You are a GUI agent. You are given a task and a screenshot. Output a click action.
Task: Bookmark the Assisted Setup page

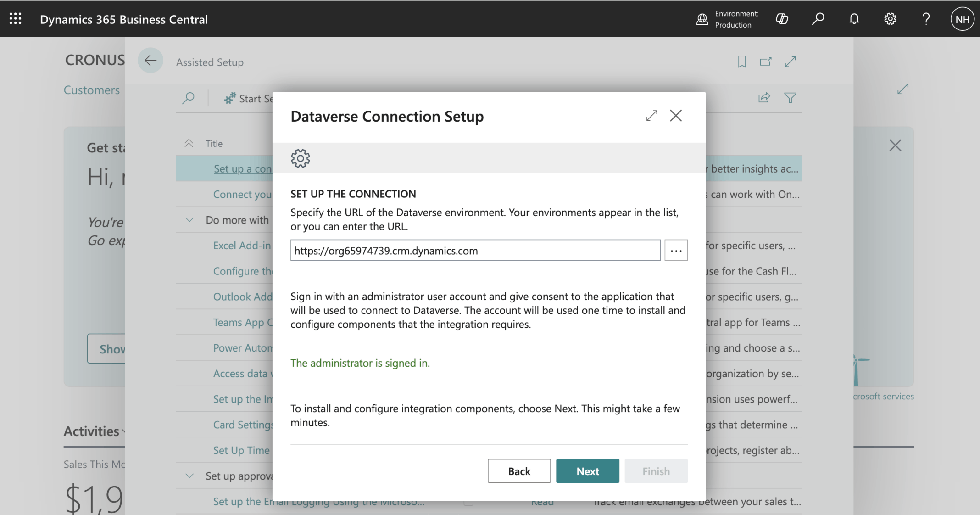click(741, 62)
